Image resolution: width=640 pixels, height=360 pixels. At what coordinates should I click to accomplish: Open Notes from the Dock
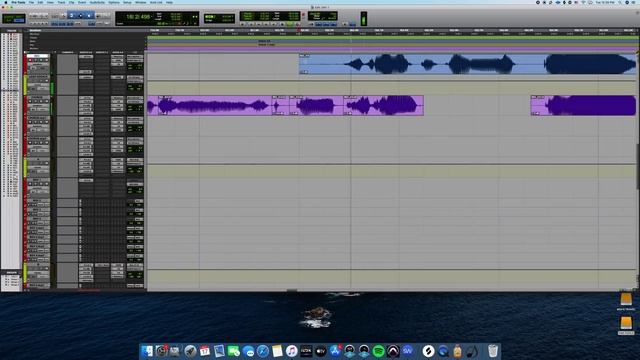coord(277,351)
